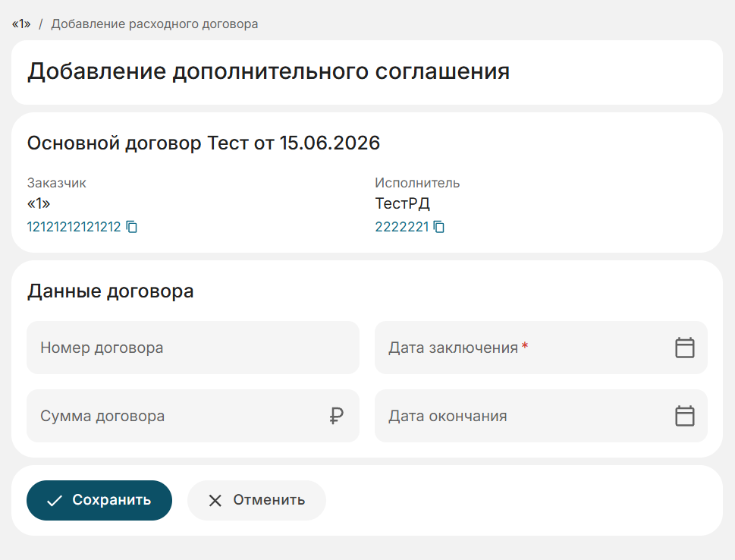Open calendar for Дата заключения

[684, 348]
